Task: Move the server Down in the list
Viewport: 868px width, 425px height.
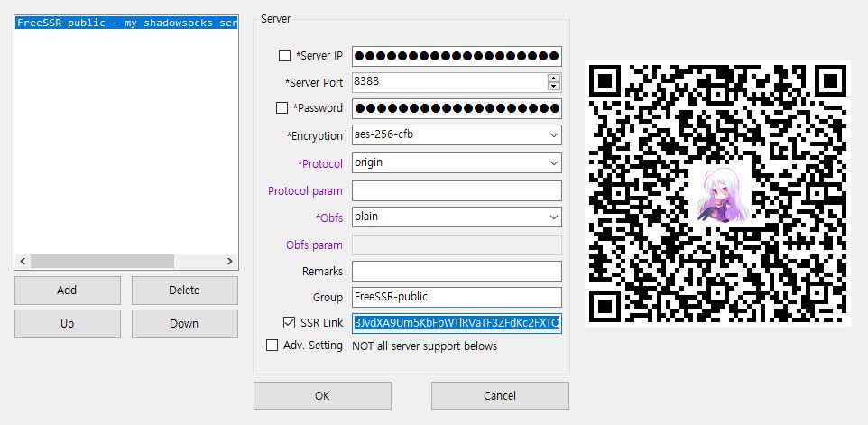Action: (184, 324)
